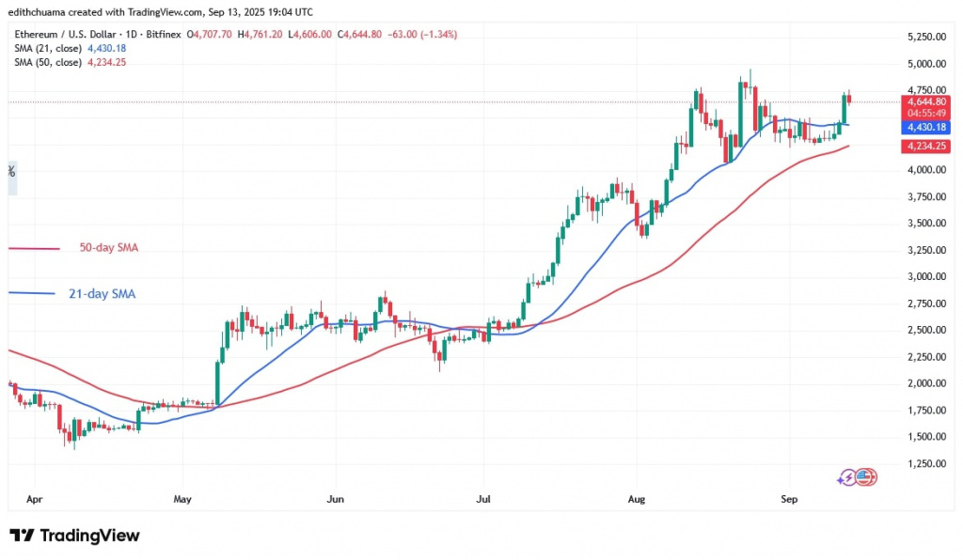Click the Aug label on time axis

pyautogui.click(x=637, y=499)
